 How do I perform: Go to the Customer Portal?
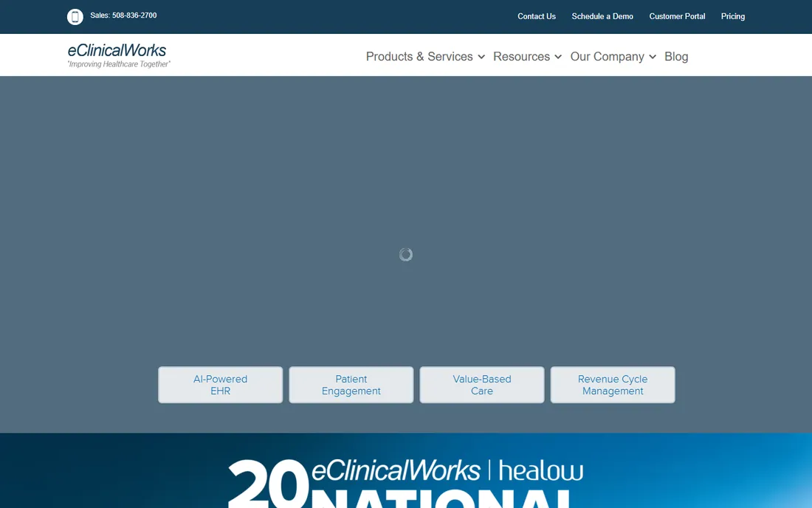pyautogui.click(x=677, y=16)
